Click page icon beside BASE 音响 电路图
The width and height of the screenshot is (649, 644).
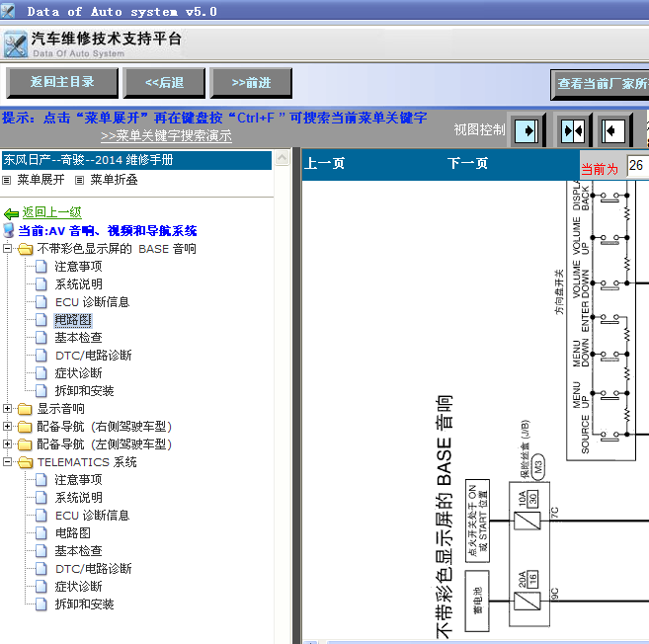point(41,320)
